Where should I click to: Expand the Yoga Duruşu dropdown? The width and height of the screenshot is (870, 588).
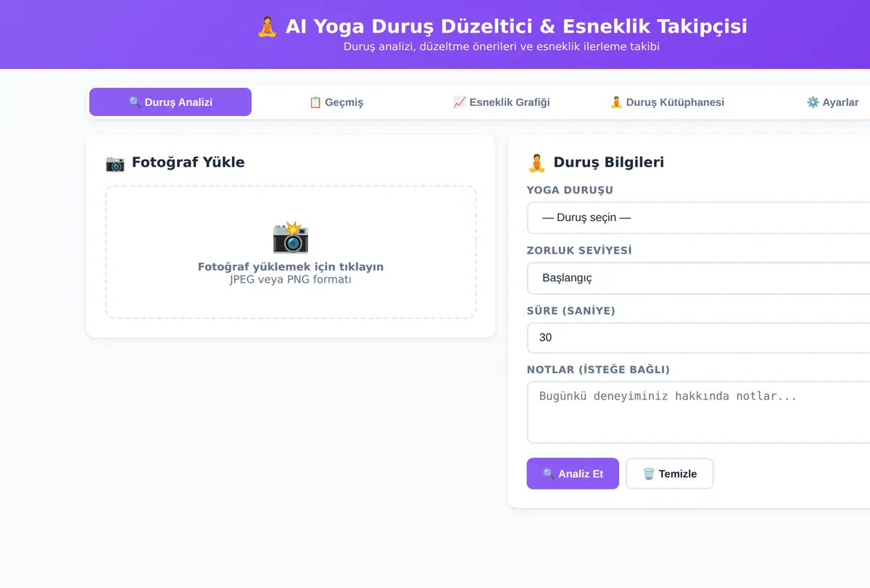[698, 218]
